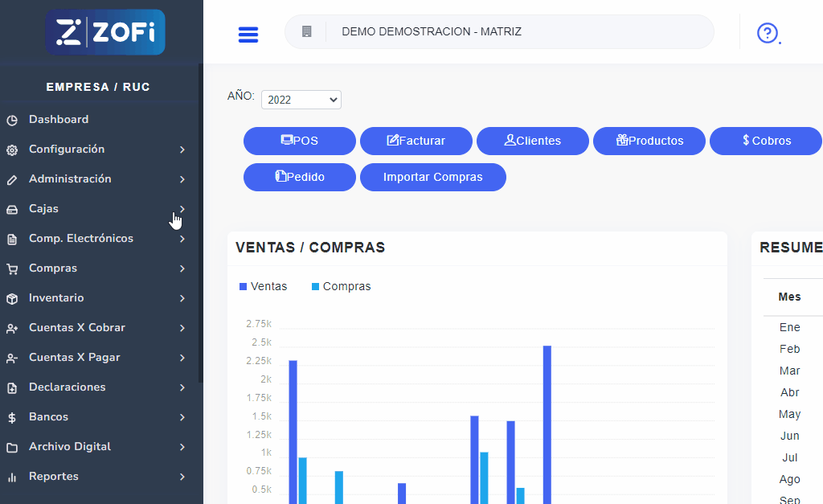Open the AÑO year dropdown
823x504 pixels.
coord(301,100)
